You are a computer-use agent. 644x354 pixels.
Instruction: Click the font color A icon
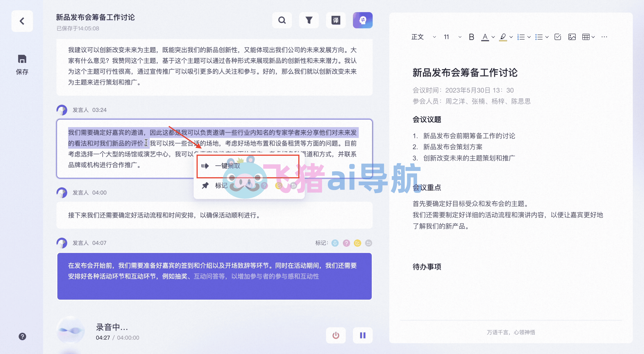click(485, 37)
